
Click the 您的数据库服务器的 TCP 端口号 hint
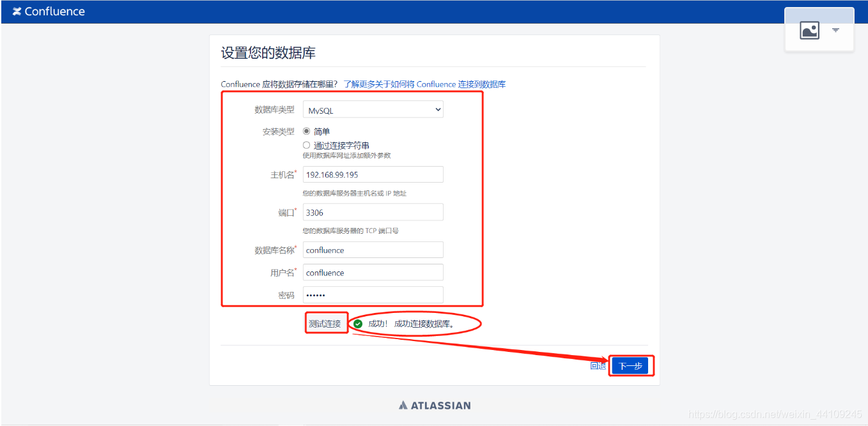click(351, 231)
